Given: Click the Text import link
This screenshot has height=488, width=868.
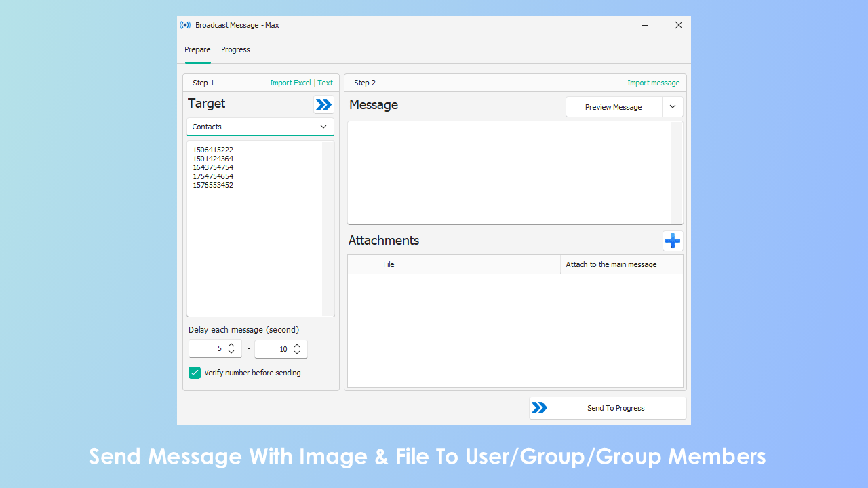Looking at the screenshot, I should tap(325, 82).
